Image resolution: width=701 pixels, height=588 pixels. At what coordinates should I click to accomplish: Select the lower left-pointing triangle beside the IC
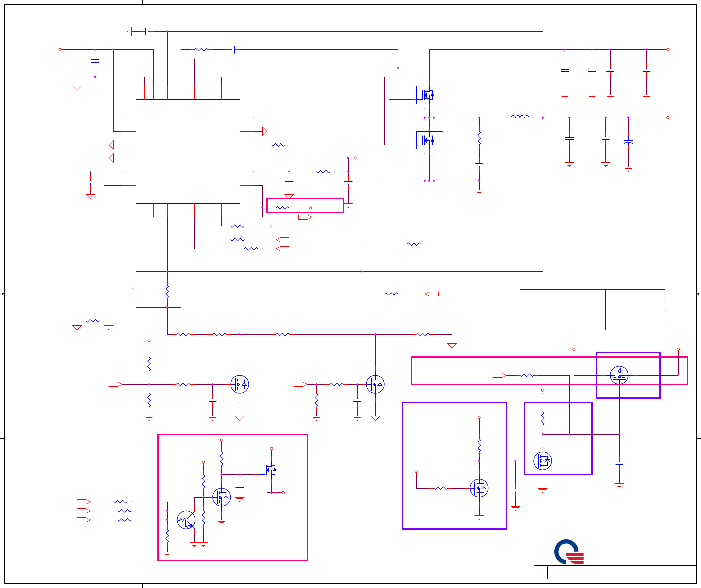point(111,158)
